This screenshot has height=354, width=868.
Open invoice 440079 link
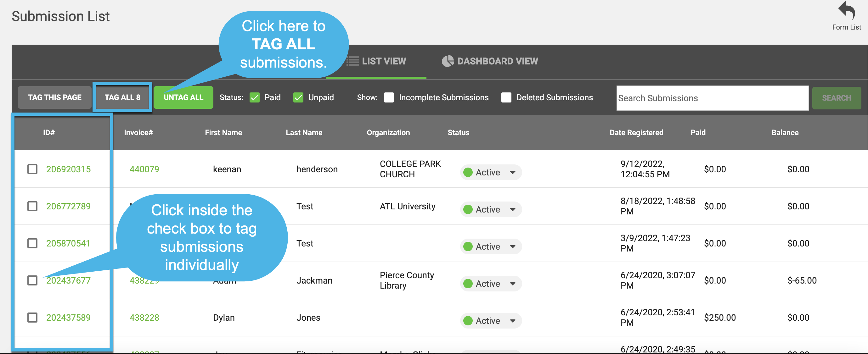(x=144, y=169)
